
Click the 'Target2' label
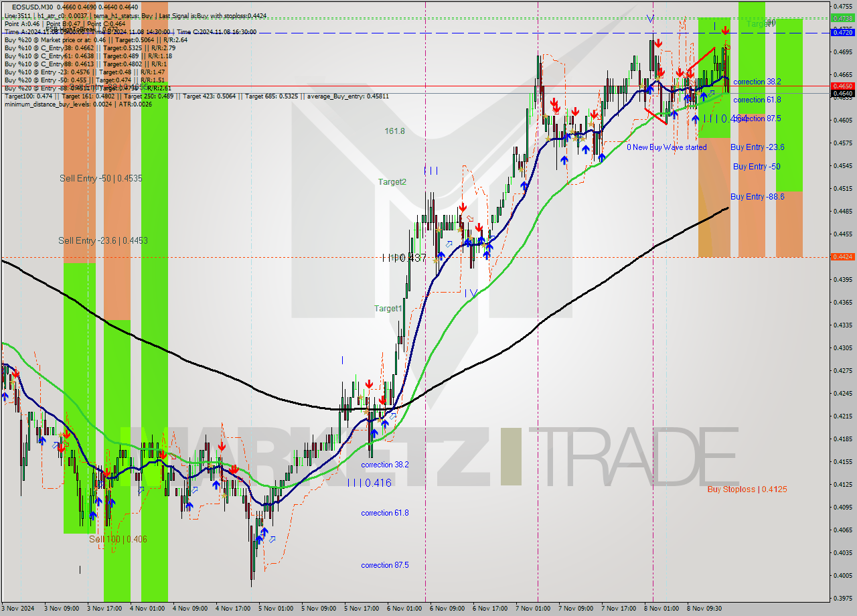pyautogui.click(x=392, y=181)
